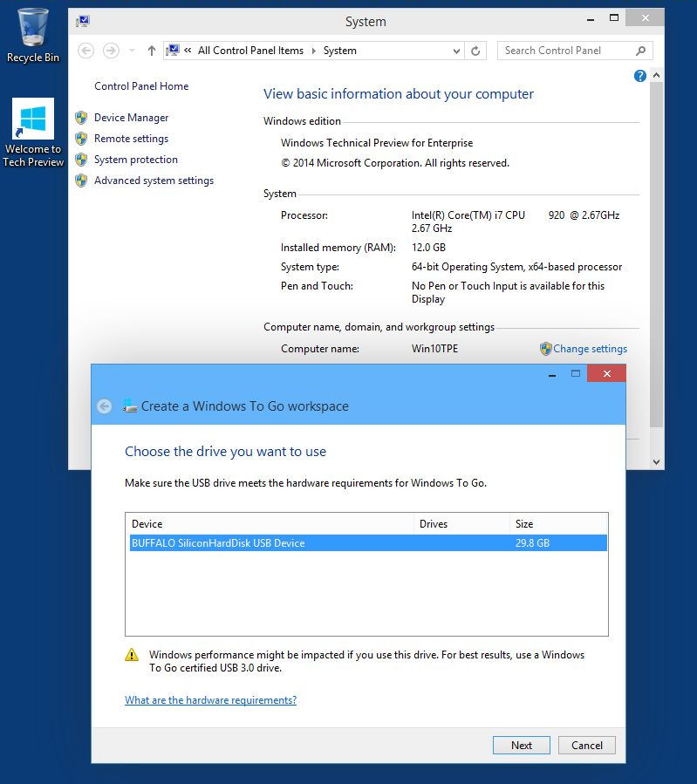
Task: Click Change settings for computer name
Action: 590,349
